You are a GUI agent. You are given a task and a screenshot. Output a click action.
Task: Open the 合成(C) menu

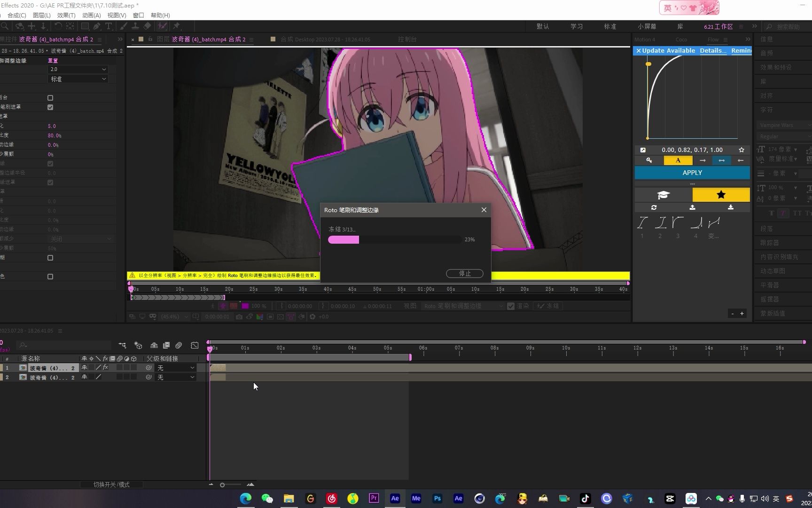[x=17, y=15]
